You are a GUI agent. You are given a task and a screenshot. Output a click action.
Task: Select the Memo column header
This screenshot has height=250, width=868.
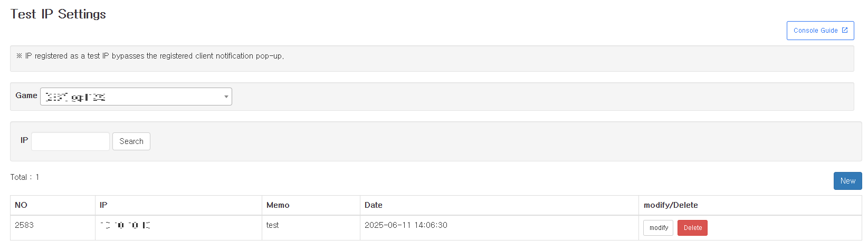coord(278,205)
